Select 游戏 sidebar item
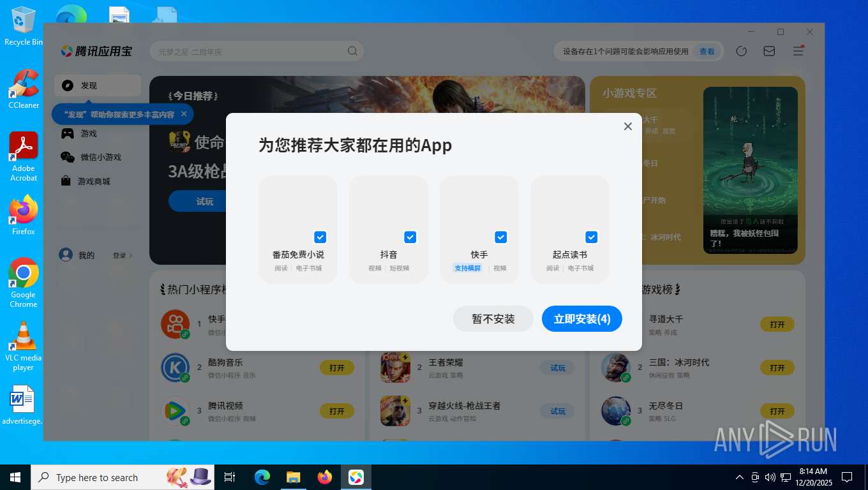Image resolution: width=868 pixels, height=490 pixels. pyautogui.click(x=98, y=133)
